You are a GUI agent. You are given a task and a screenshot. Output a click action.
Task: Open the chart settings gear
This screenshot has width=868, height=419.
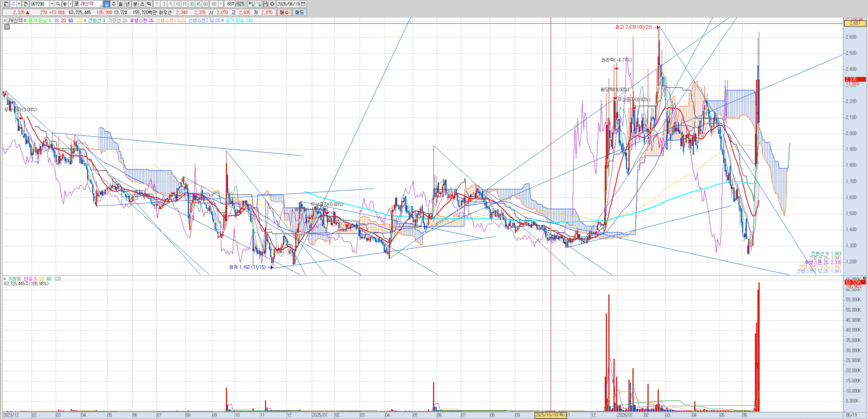tap(272, 4)
